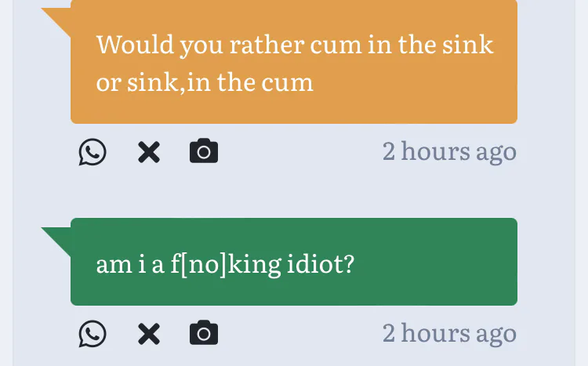Post the green message to X
This screenshot has height=366, width=588.
pos(148,334)
